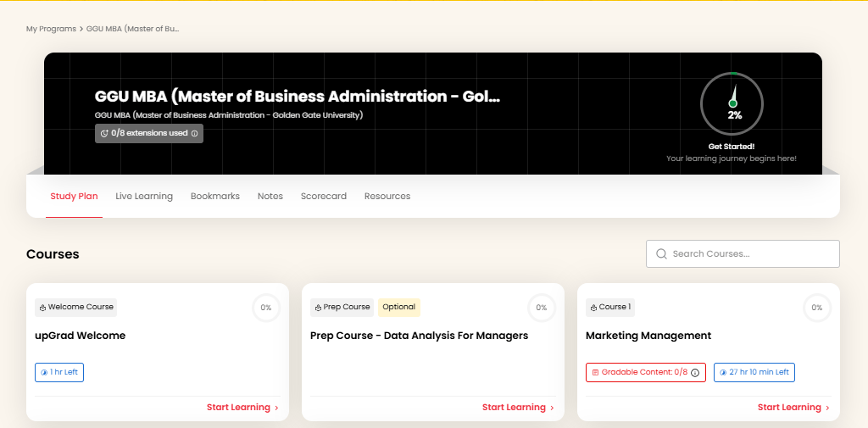
Task: Click the Optional tag on Prep Course
Action: [x=398, y=308]
